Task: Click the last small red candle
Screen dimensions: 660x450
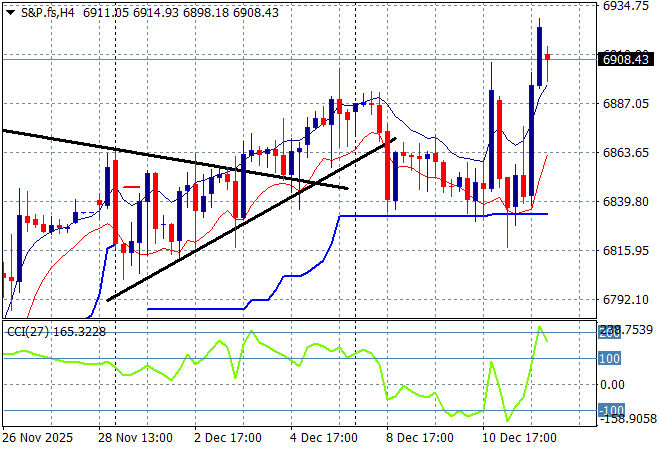Action: click(548, 57)
